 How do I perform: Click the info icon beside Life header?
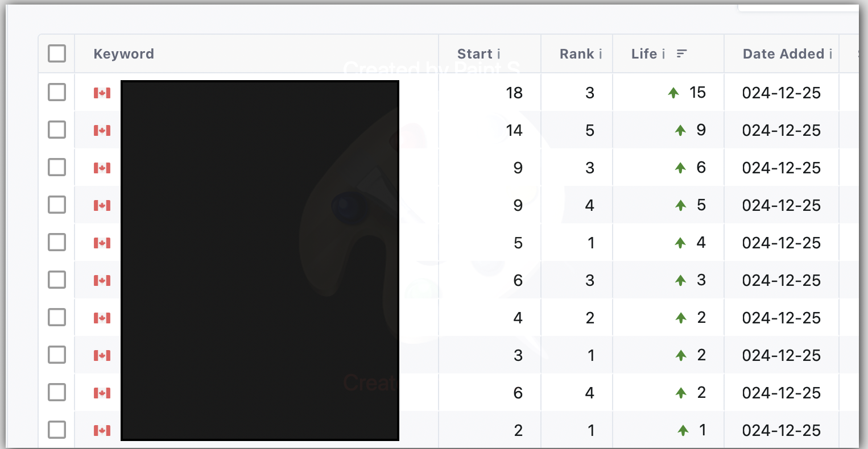663,54
